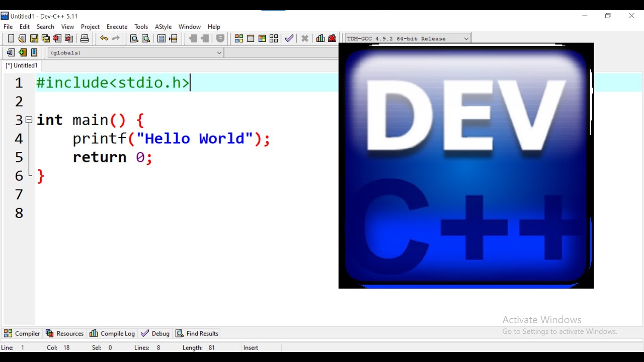
Task: Click the Close file toolbar icon
Action: pyautogui.click(x=57, y=39)
